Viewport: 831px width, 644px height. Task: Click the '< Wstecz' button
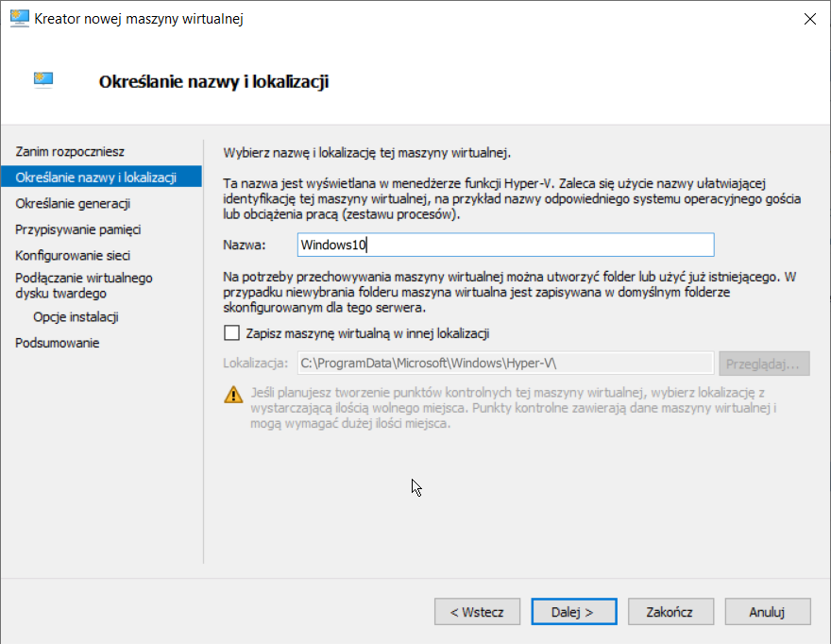pos(477,611)
